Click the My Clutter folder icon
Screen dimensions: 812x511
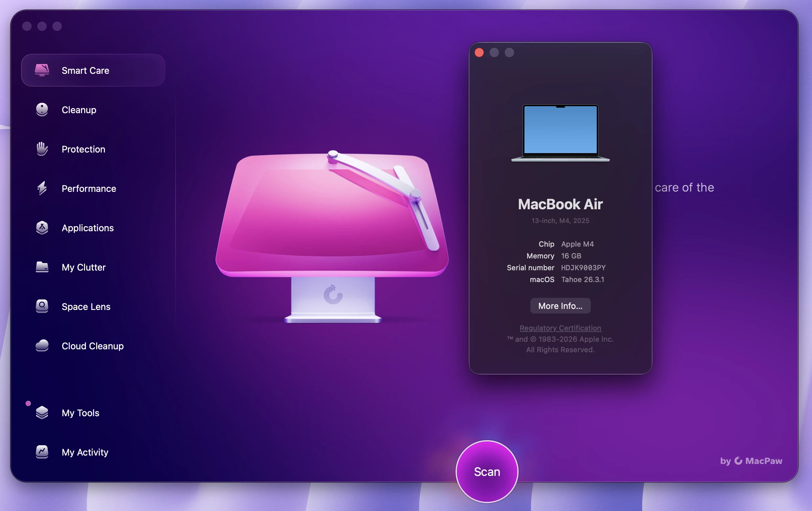(x=42, y=267)
